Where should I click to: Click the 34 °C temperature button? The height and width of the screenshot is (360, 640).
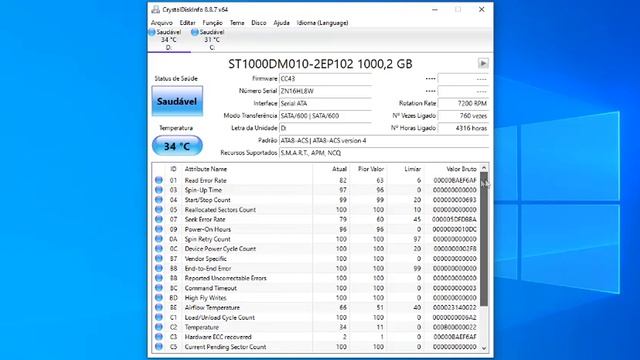click(177, 146)
